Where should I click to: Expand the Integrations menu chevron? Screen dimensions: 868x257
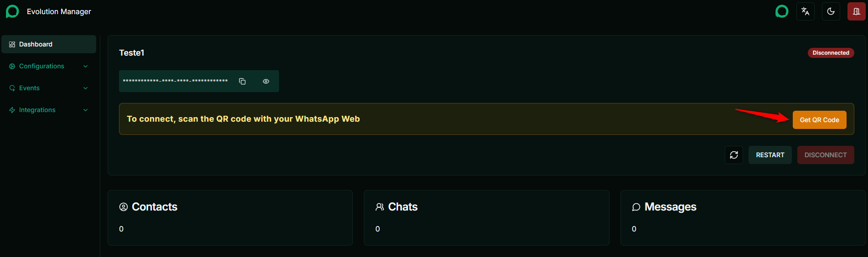(85, 110)
